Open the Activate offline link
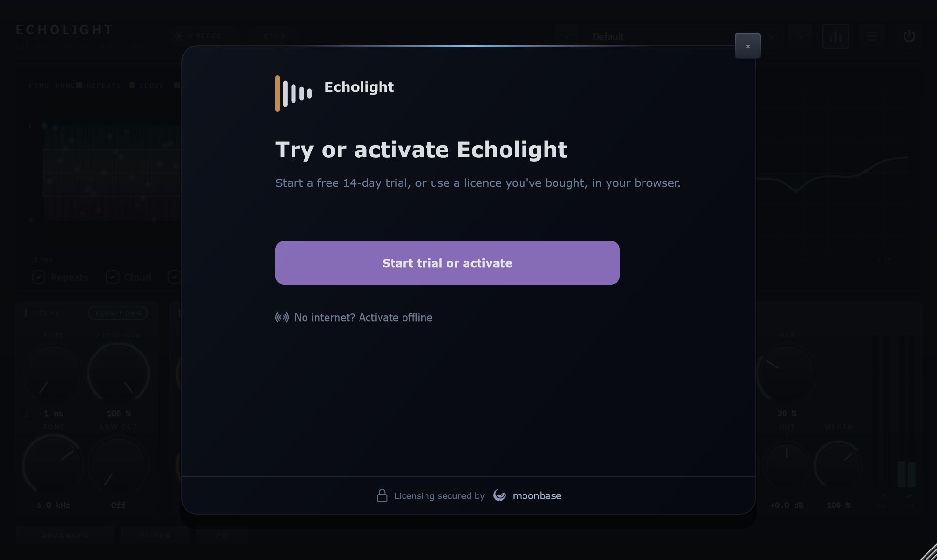This screenshot has height=560, width=937. (x=363, y=318)
